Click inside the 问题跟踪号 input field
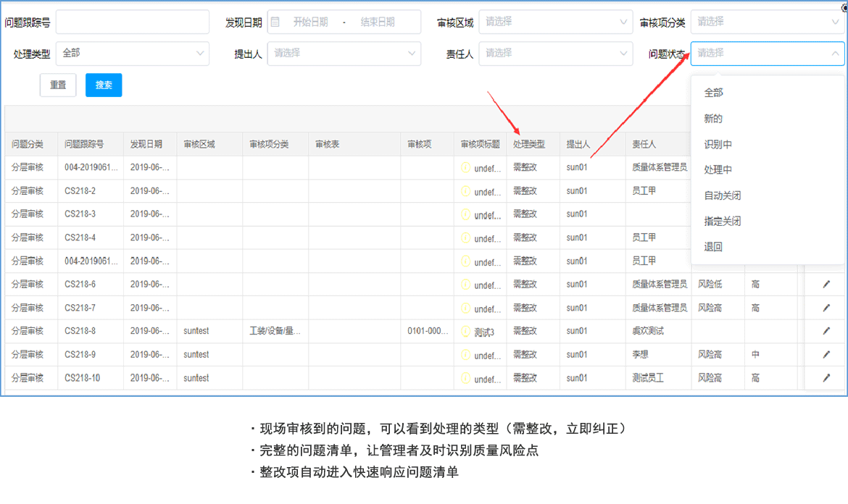 point(133,22)
